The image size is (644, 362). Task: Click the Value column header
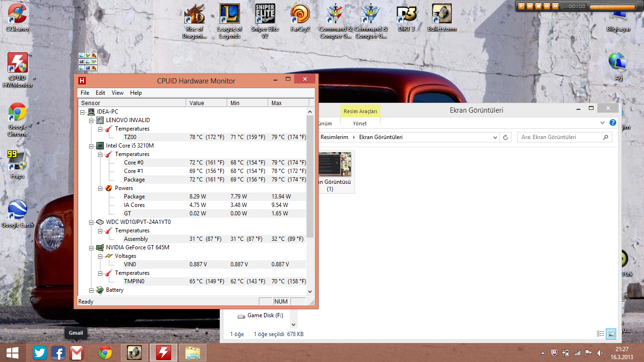(206, 103)
